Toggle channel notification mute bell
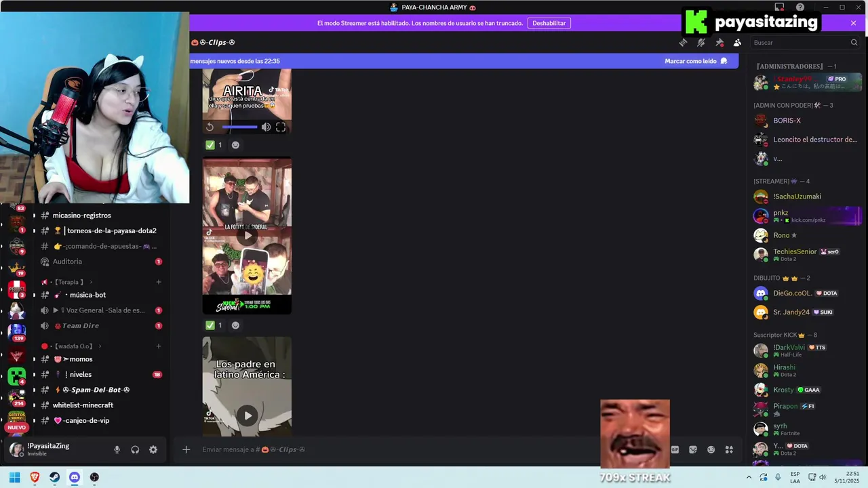Viewport: 868px width, 488px height. (x=701, y=42)
